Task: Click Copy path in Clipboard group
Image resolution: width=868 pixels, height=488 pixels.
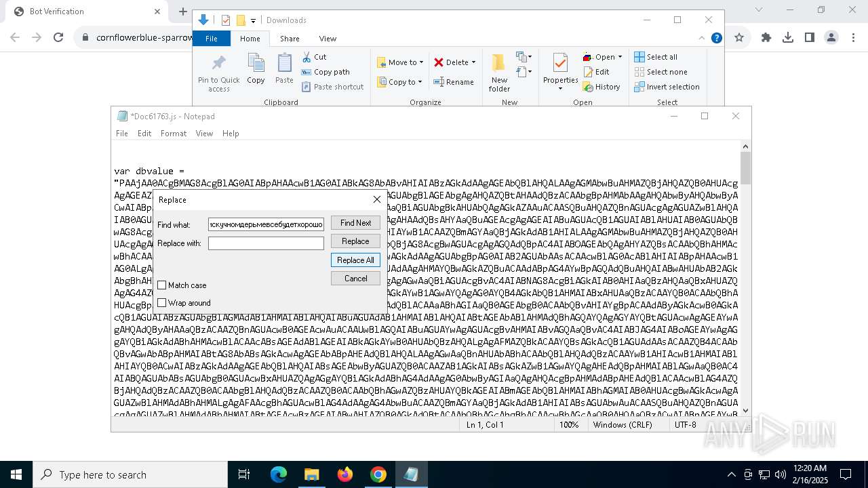Action: pos(325,72)
